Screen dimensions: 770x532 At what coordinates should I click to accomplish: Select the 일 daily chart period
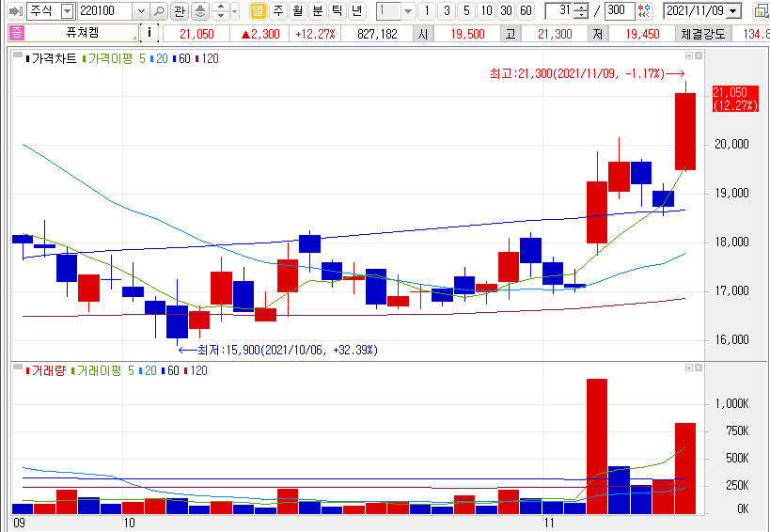[x=259, y=10]
